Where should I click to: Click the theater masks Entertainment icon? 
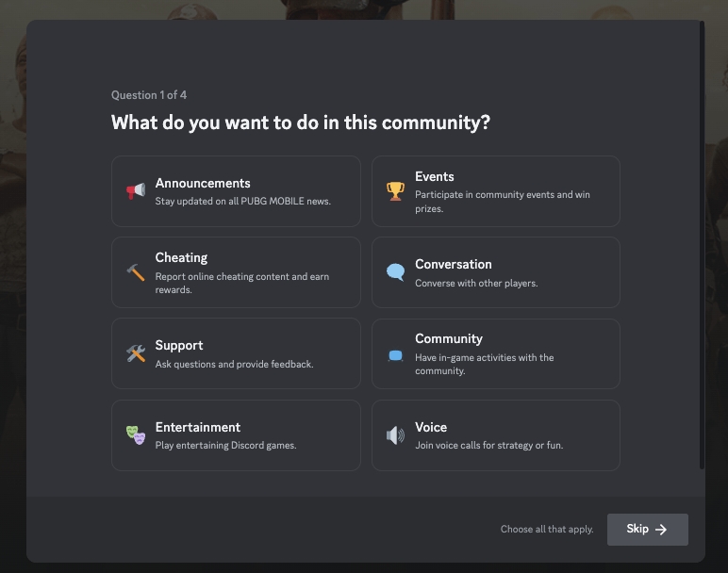tap(136, 434)
